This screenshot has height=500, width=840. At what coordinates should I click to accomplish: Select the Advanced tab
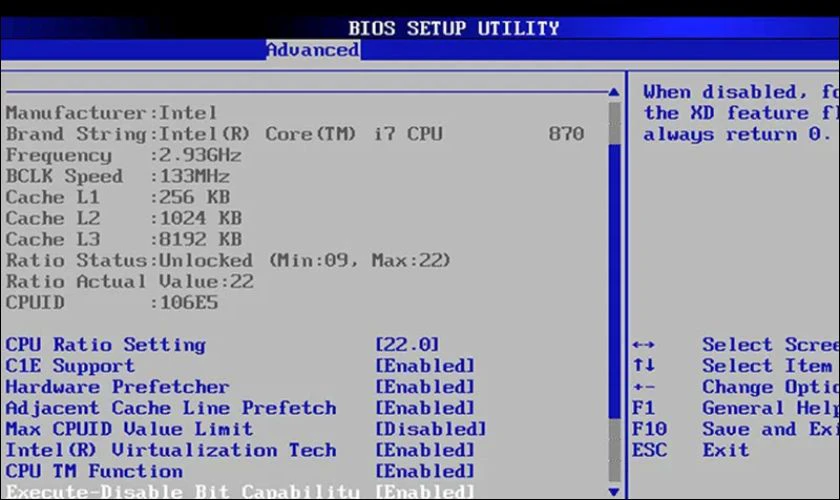click(x=313, y=50)
